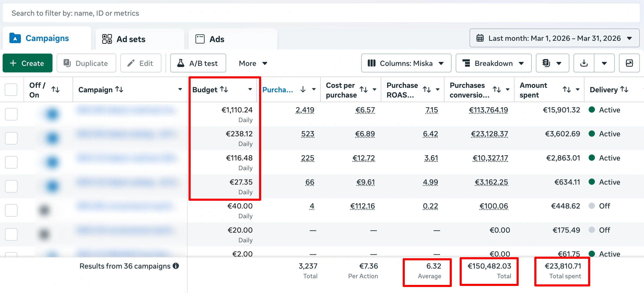Open the date range dropdown

click(x=554, y=38)
